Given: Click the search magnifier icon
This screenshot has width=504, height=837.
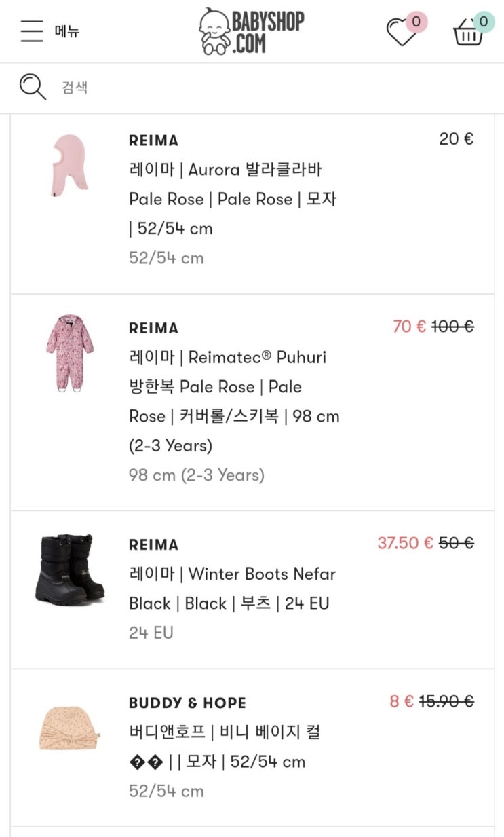Looking at the screenshot, I should (33, 88).
